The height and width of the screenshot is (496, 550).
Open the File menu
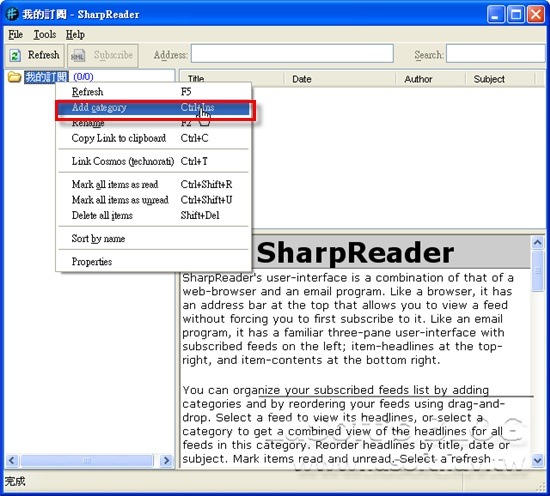click(15, 34)
